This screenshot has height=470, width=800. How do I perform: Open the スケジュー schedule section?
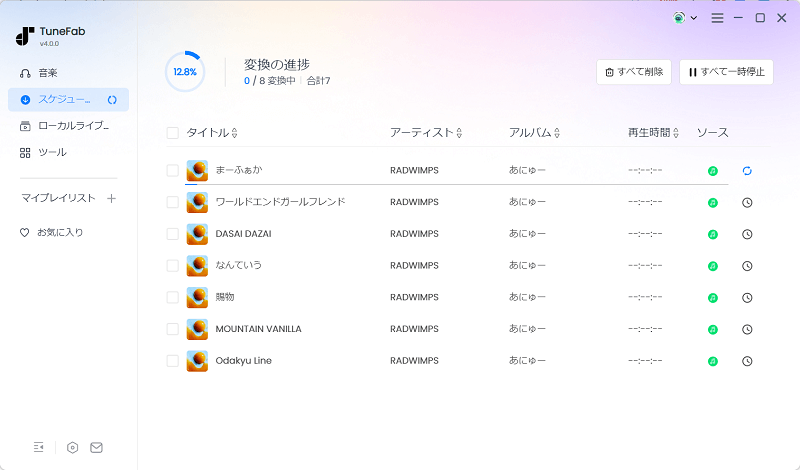click(68, 100)
